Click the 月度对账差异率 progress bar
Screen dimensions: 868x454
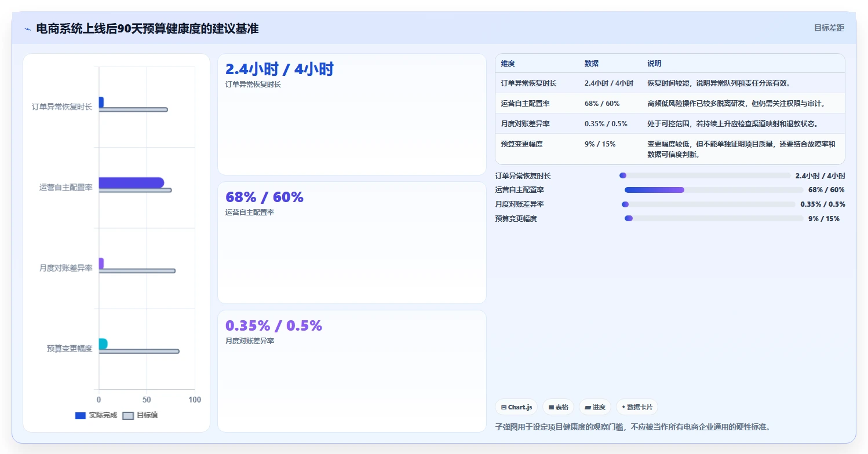click(x=709, y=204)
